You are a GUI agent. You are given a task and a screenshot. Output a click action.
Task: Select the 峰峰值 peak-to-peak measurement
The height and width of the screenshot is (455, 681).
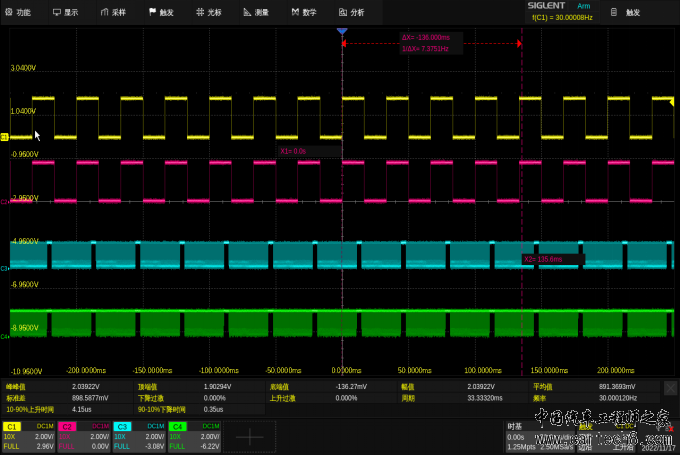tap(16, 386)
